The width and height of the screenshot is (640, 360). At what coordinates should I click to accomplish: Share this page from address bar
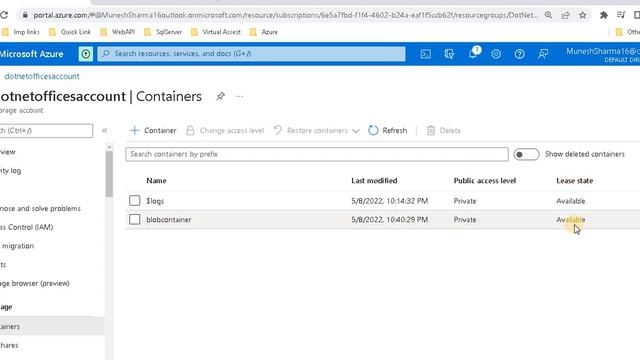tap(565, 15)
